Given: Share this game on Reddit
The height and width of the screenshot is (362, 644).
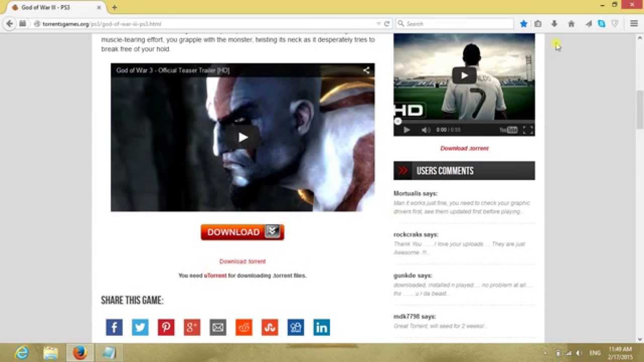Looking at the screenshot, I should tap(244, 327).
